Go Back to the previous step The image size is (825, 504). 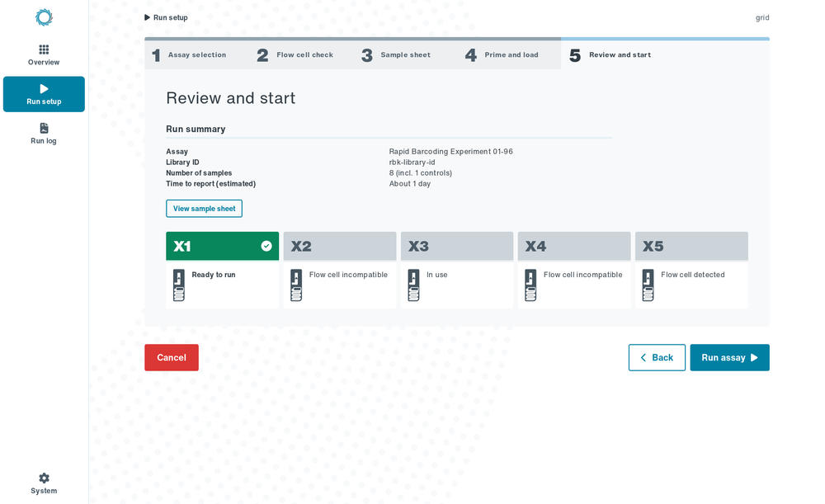(657, 357)
